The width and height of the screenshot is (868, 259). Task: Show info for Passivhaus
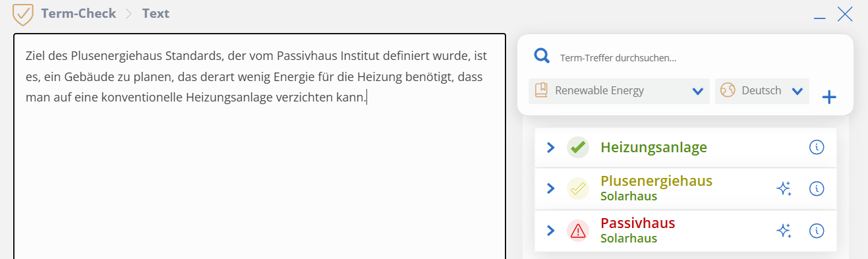817,230
